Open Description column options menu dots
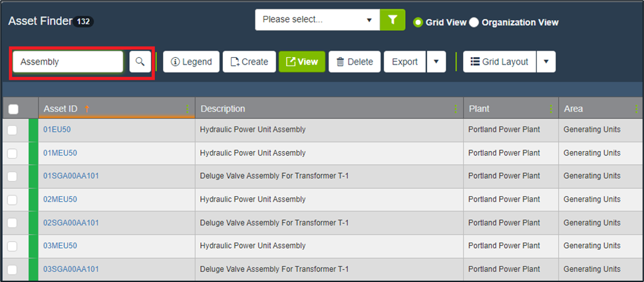Viewport: 644px width, 282px height. [x=456, y=109]
